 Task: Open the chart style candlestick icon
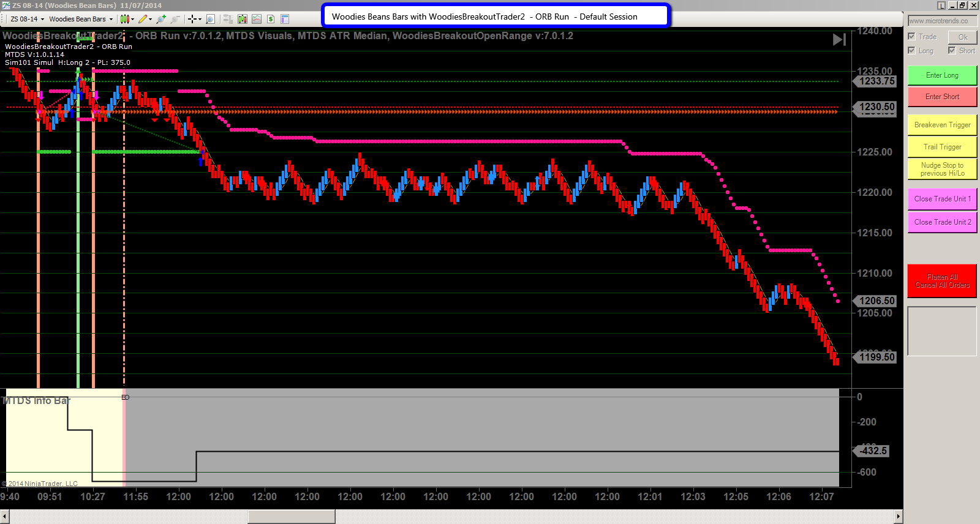click(124, 19)
